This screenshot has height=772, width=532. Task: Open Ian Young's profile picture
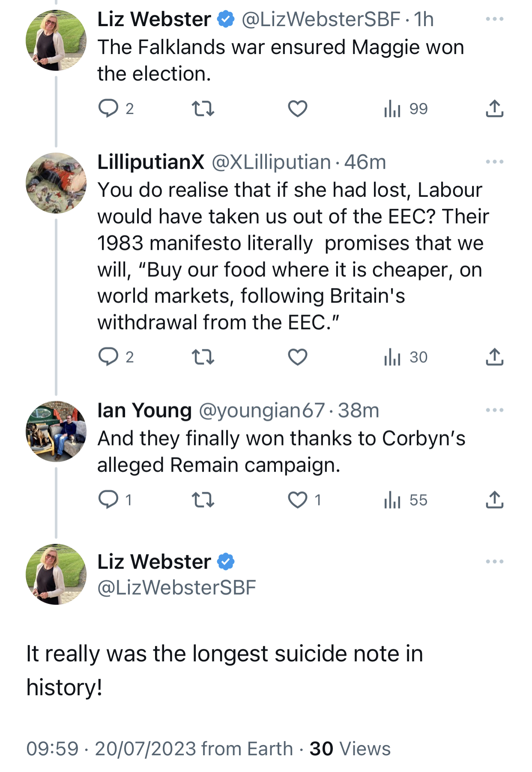(56, 431)
